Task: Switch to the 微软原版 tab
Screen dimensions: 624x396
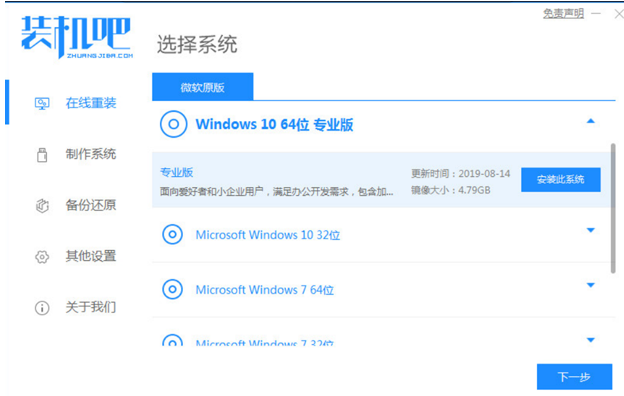Action: click(203, 87)
